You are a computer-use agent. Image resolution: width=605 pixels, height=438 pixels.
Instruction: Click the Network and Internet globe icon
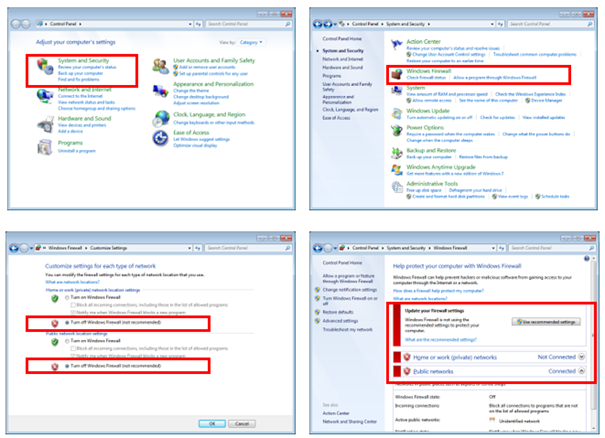coord(45,95)
